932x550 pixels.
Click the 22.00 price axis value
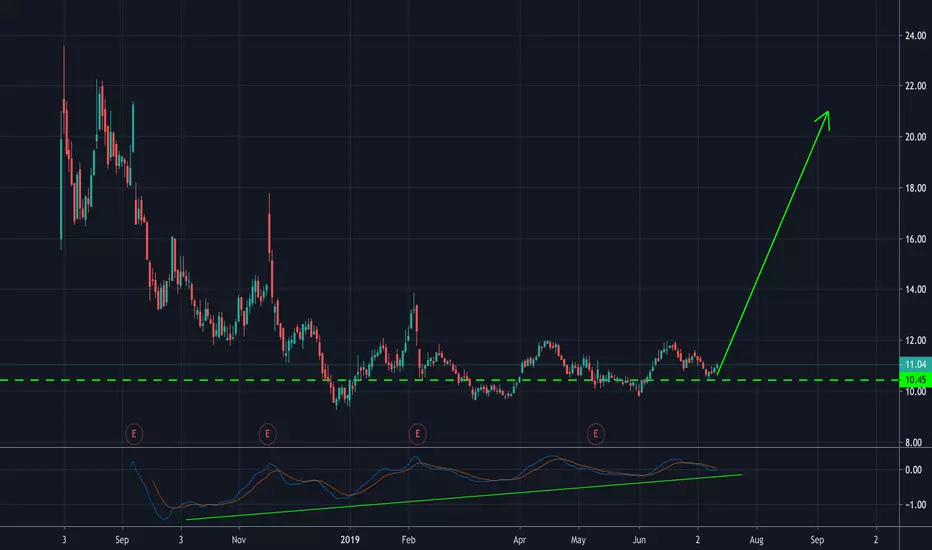[915, 86]
